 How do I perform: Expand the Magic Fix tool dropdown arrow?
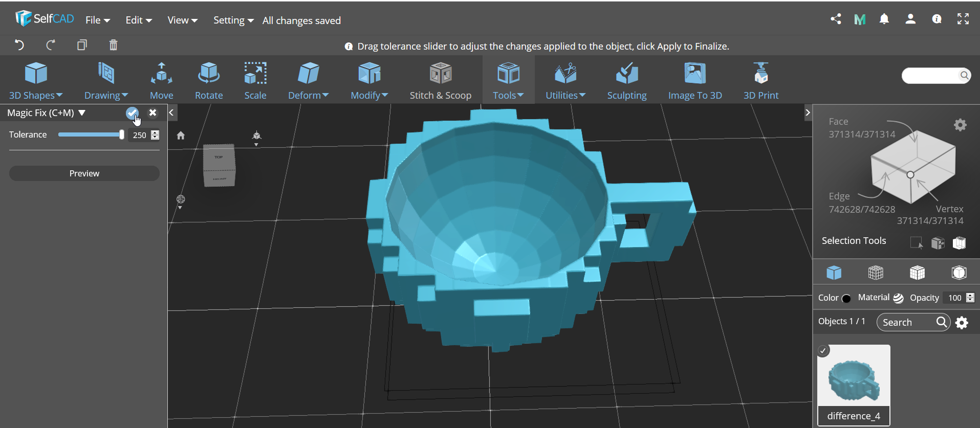[x=82, y=113]
